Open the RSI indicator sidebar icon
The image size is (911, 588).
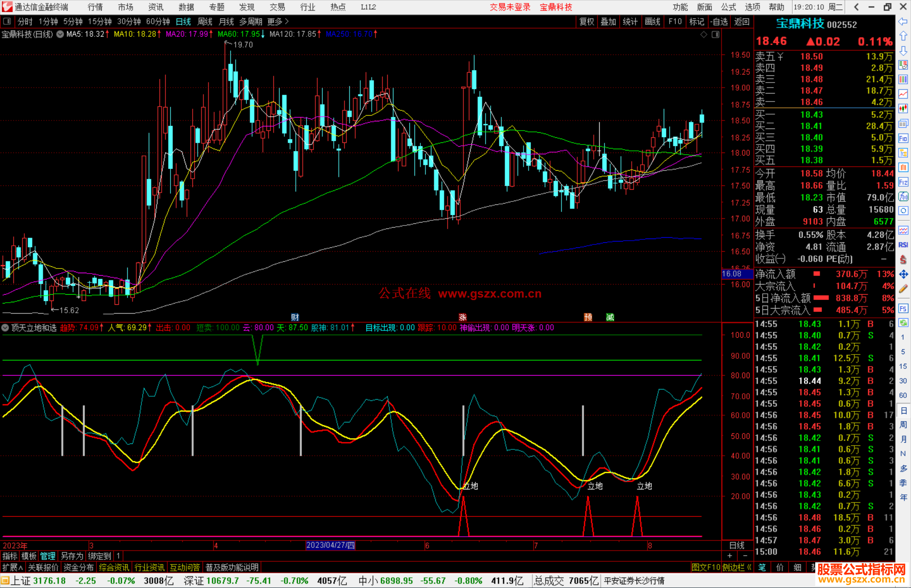tap(903, 245)
